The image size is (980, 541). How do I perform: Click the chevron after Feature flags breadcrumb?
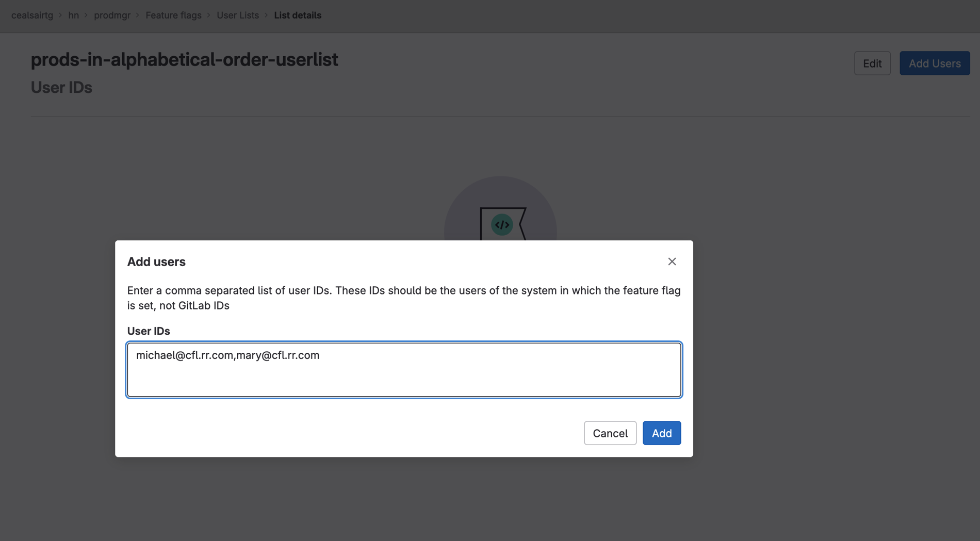click(x=208, y=15)
